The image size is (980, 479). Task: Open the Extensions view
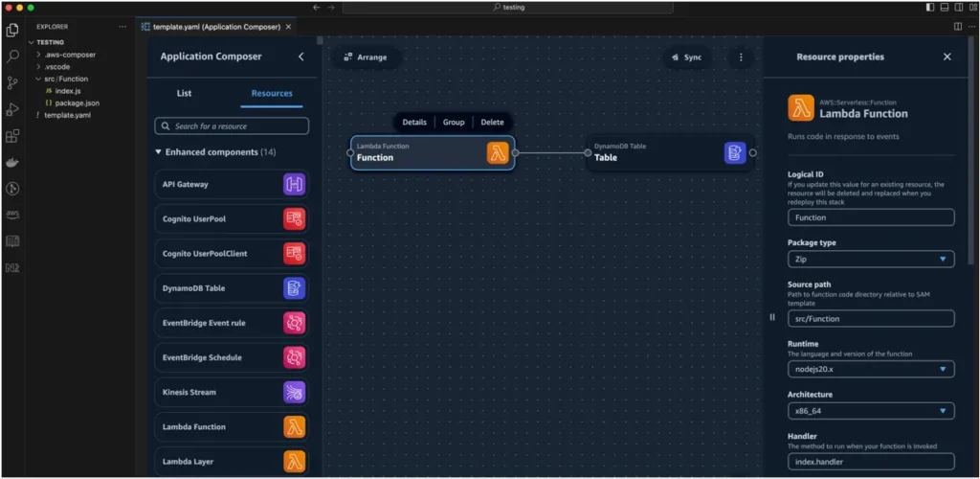pyautogui.click(x=12, y=136)
